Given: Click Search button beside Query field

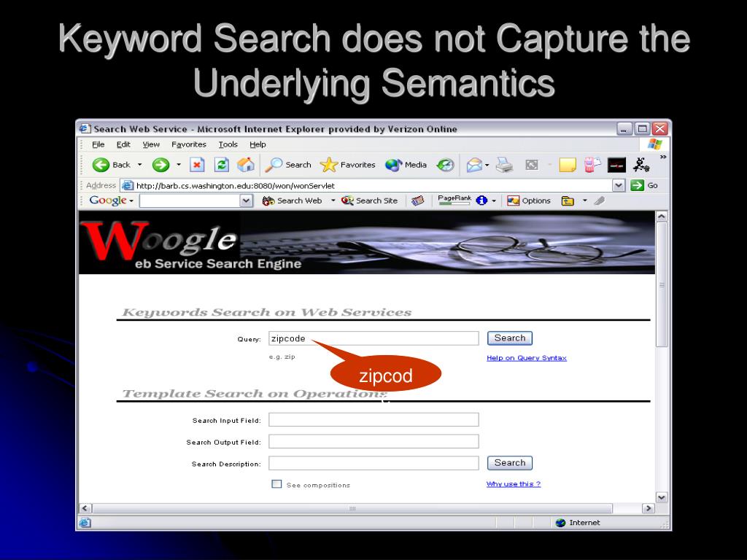Looking at the screenshot, I should 510,338.
